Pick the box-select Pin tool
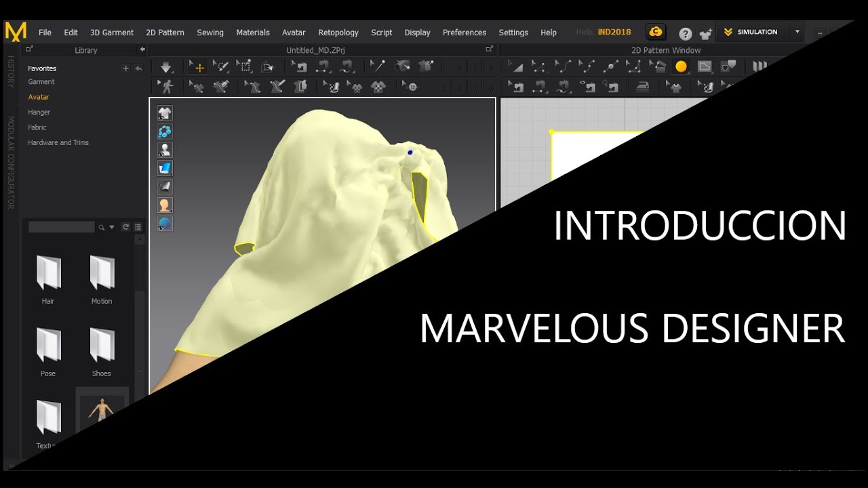The width and height of the screenshot is (868, 488). [244, 66]
